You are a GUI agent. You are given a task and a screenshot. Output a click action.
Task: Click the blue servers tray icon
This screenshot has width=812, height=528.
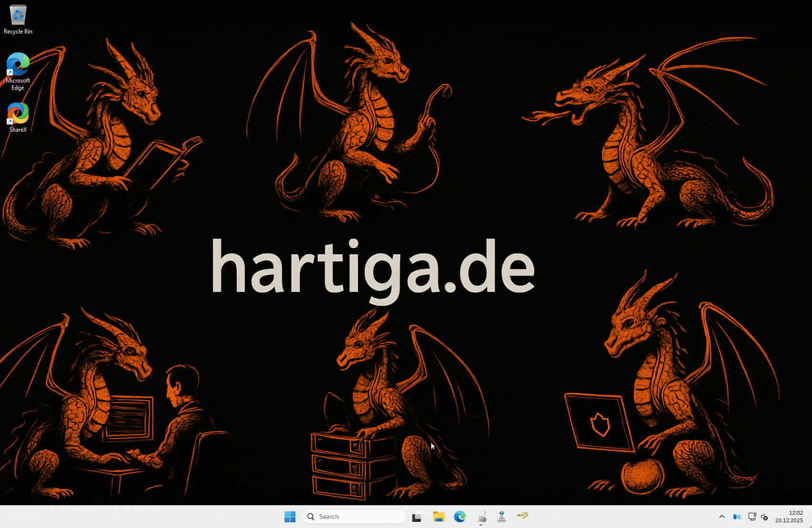pyautogui.click(x=737, y=517)
